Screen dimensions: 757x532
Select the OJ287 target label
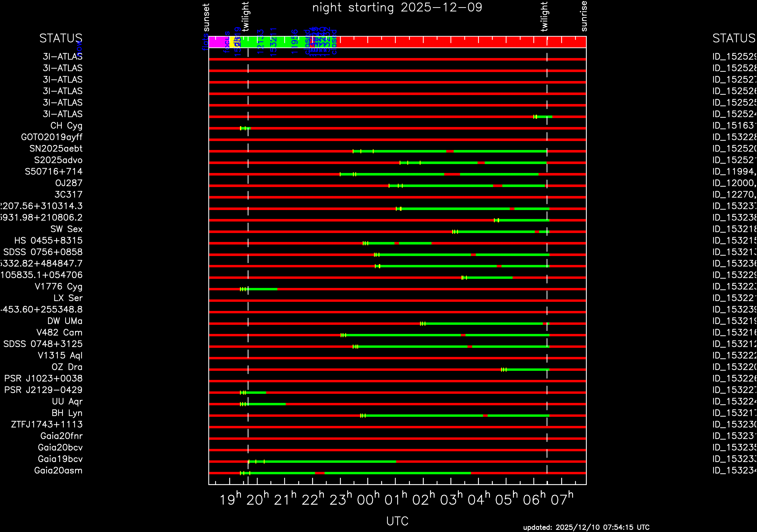click(69, 183)
